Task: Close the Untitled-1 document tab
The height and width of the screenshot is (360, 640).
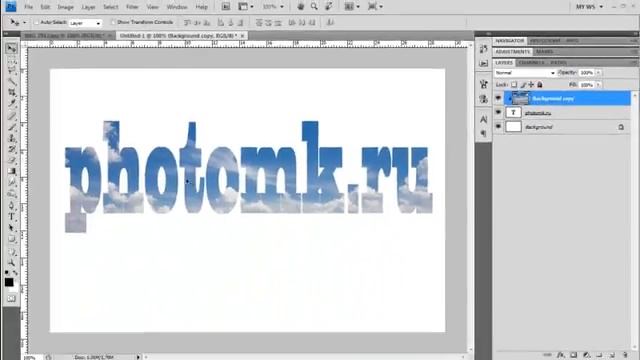Action: 242,36
